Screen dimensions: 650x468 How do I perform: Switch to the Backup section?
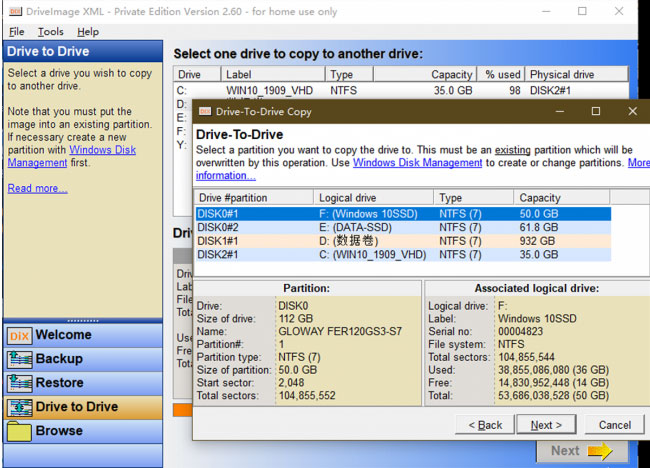coord(83,359)
